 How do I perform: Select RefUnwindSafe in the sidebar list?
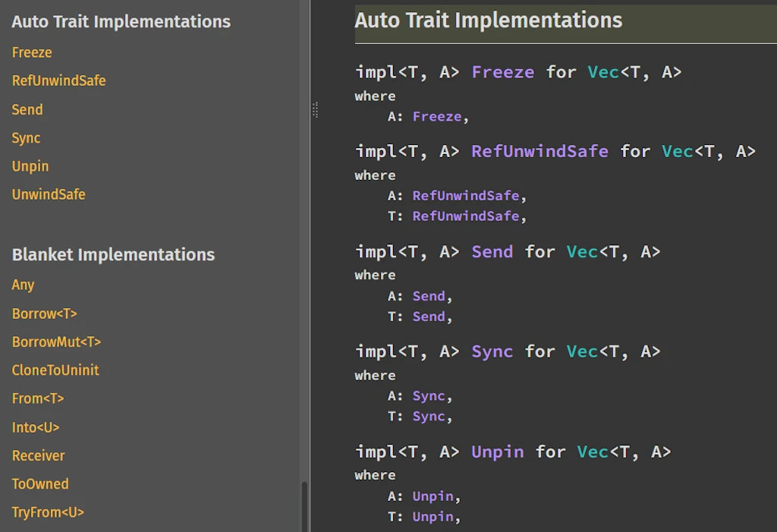[58, 80]
